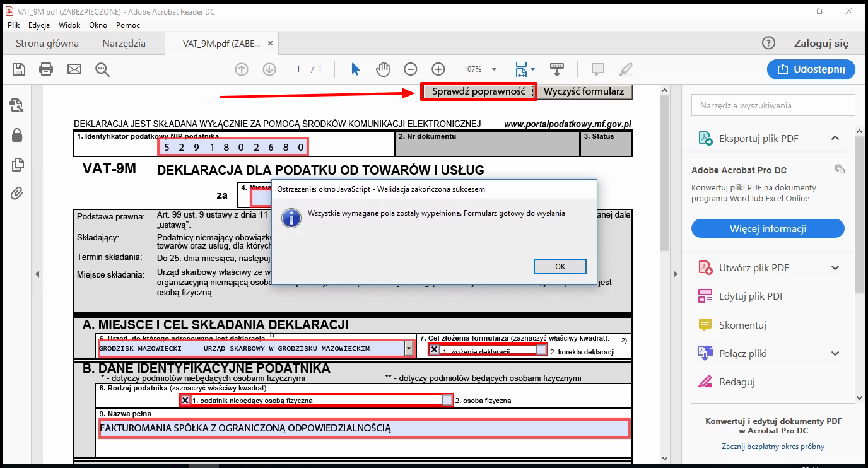Zoom out with the minus icon

411,69
